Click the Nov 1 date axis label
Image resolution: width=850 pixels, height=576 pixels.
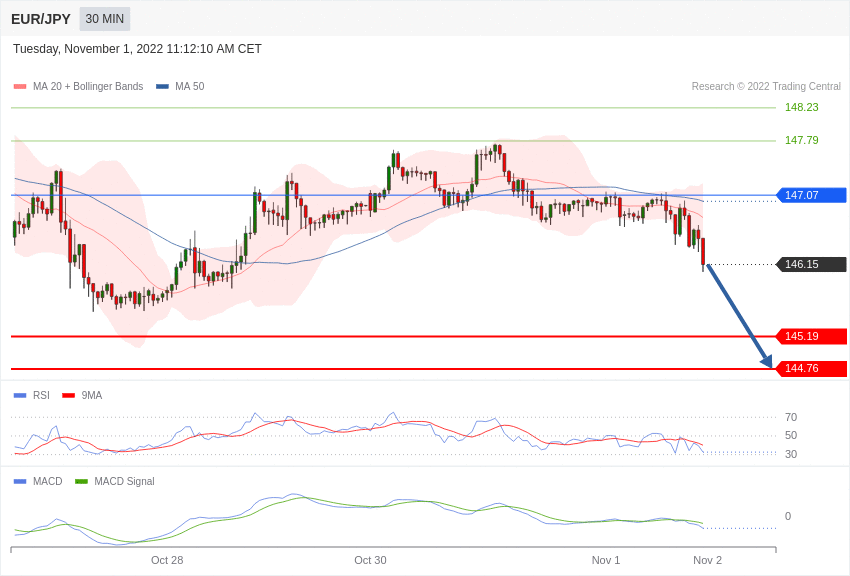tap(606, 560)
